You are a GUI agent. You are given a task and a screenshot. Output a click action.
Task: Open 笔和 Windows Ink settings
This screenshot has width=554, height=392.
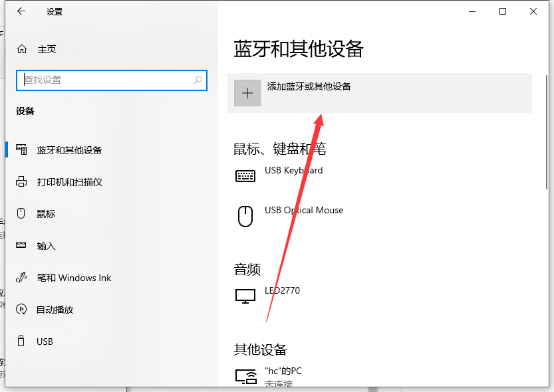coord(74,278)
